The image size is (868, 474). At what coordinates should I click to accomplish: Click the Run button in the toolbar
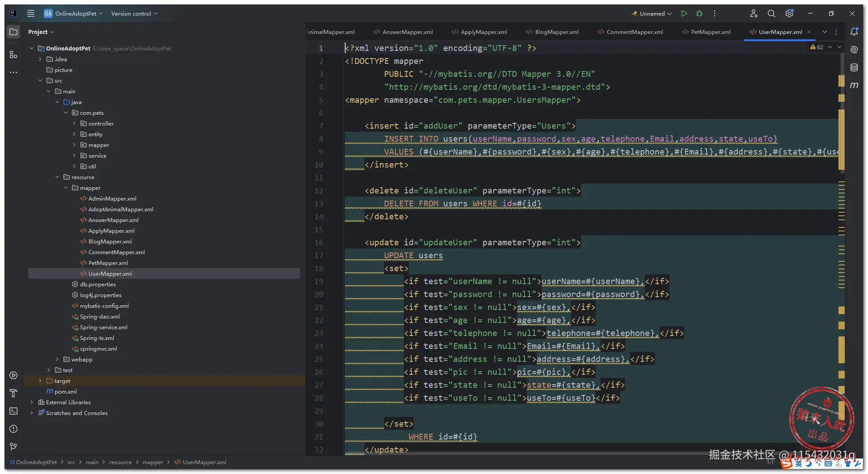pyautogui.click(x=684, y=13)
